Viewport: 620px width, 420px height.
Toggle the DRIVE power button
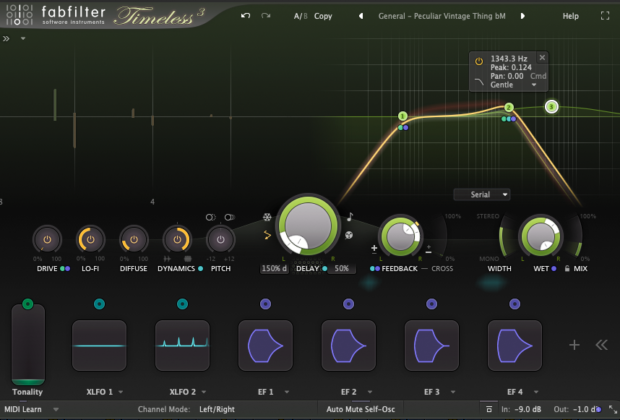[x=47, y=239]
